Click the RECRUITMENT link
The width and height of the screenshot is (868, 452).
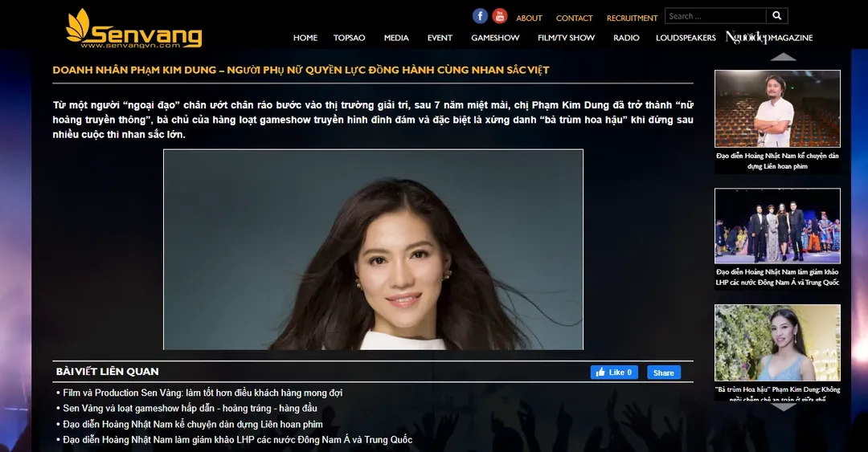(632, 18)
